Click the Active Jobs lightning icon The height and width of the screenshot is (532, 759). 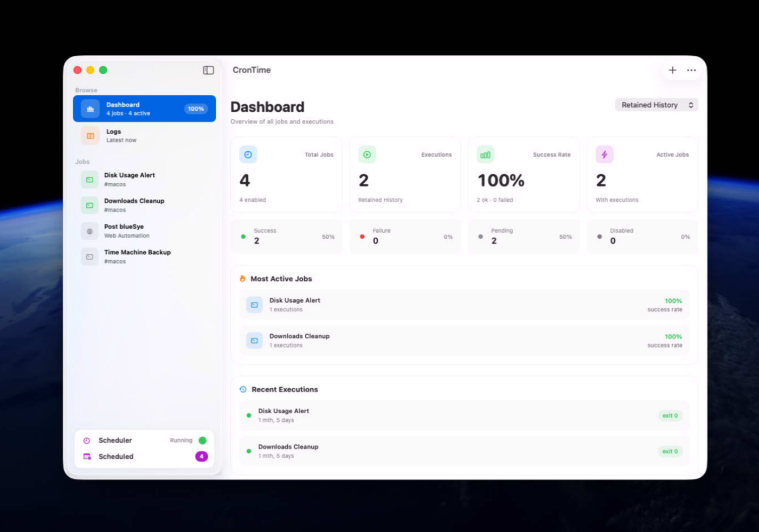604,155
